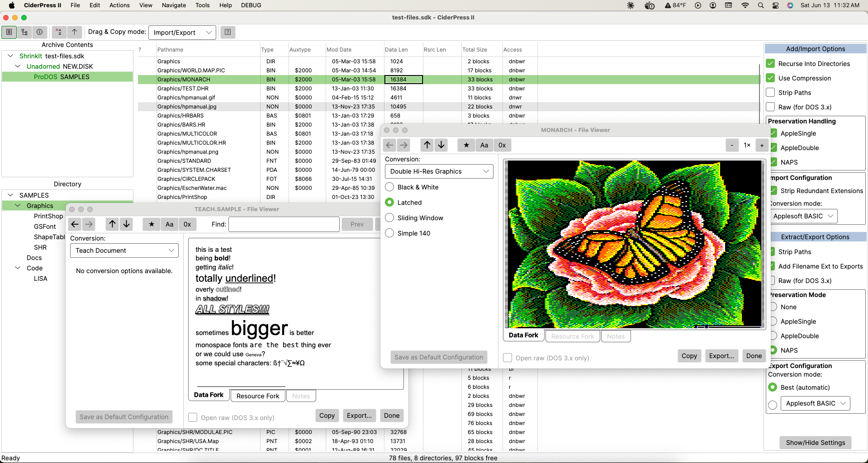The height and width of the screenshot is (463, 868).
Task: Show archive info view icon
Action: point(40,32)
